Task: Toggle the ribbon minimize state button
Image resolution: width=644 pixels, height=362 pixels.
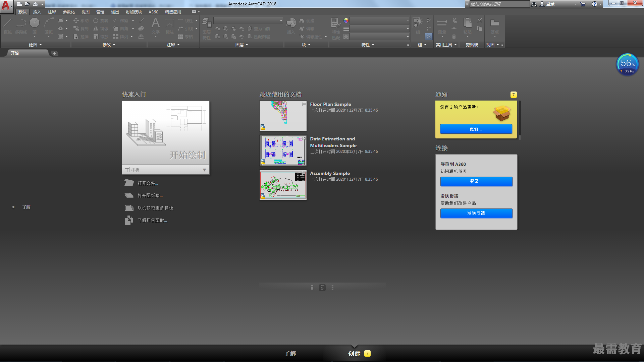Action: 194,12
